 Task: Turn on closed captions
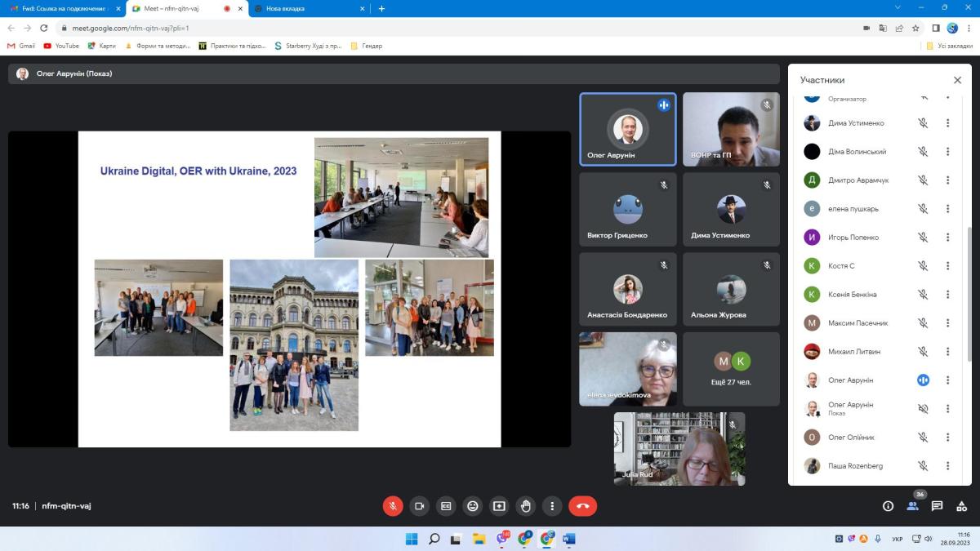(446, 506)
